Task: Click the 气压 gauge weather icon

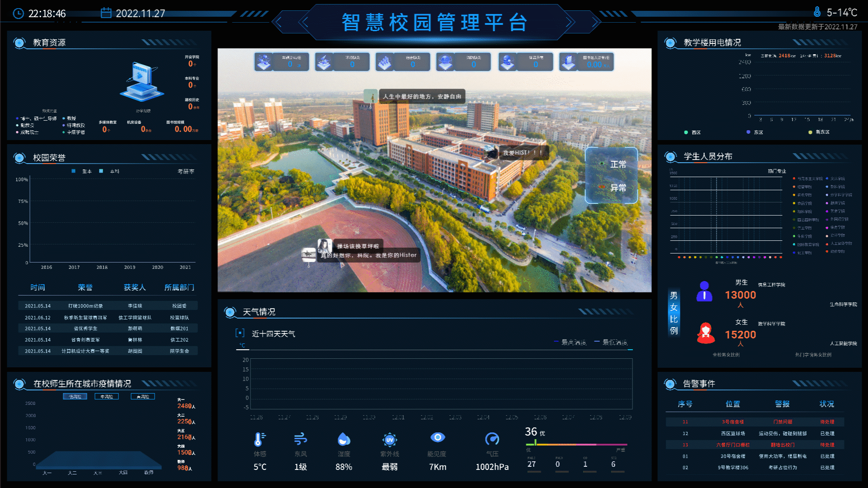Action: point(492,439)
